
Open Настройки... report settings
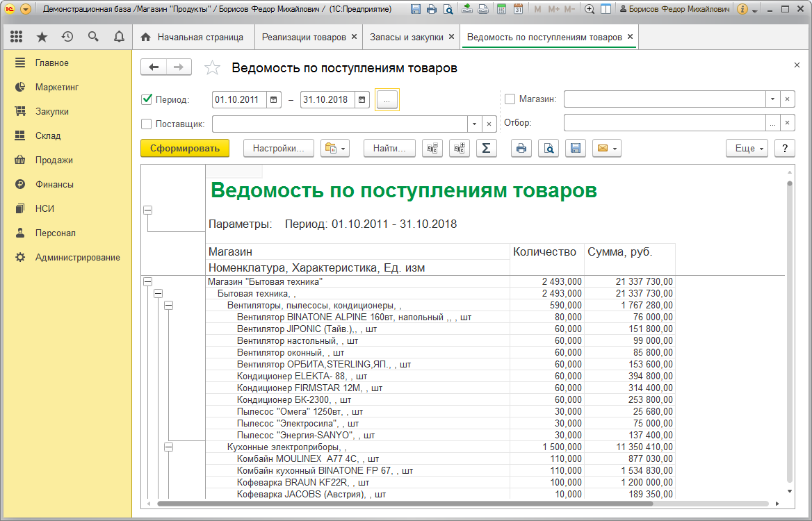click(279, 149)
